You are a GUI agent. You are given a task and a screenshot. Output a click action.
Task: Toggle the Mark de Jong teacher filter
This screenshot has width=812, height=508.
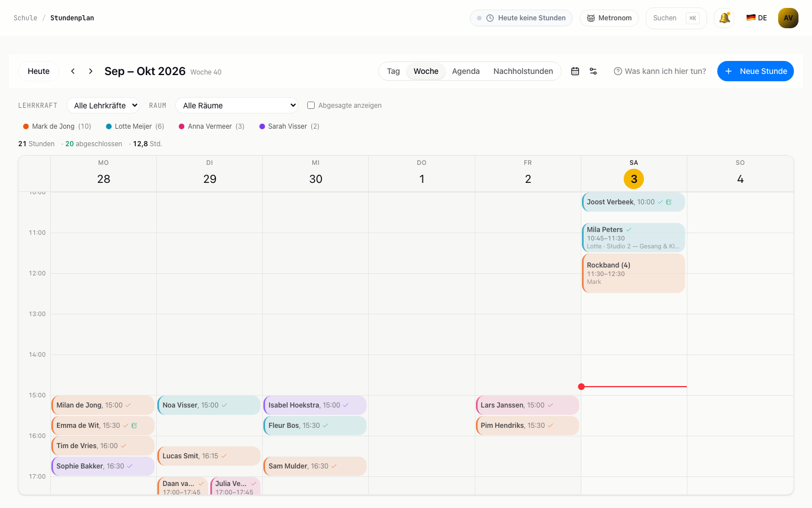[57, 126]
